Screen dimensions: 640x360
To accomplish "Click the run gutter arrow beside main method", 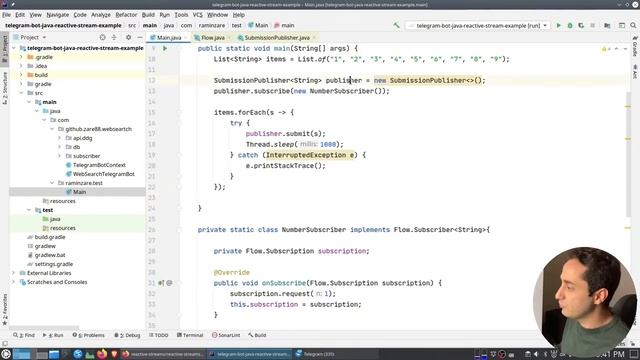I will coord(165,48).
